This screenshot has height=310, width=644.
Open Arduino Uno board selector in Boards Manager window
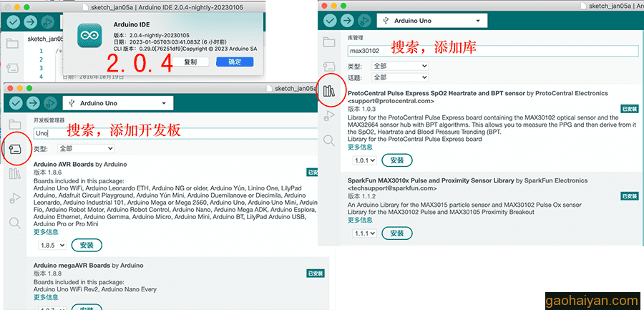coord(118,103)
